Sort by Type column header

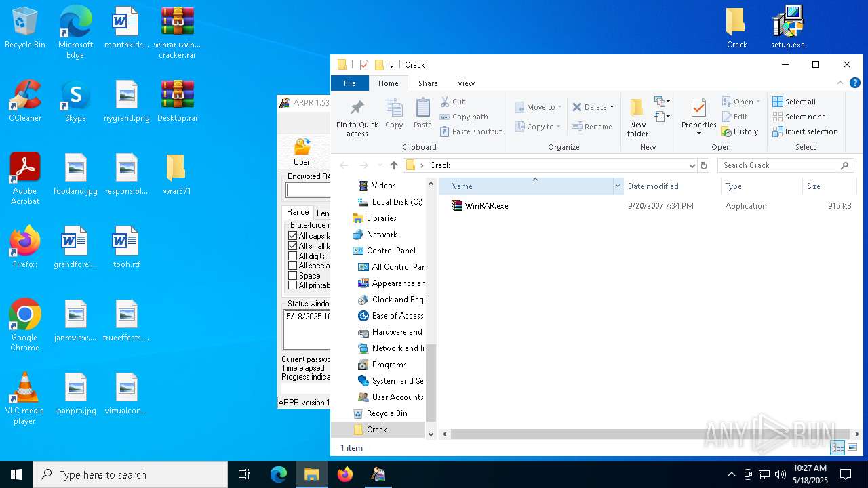pos(761,186)
